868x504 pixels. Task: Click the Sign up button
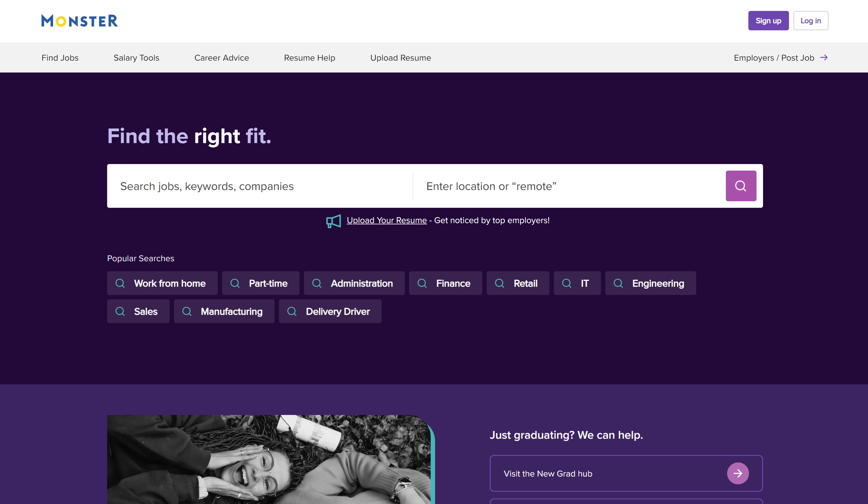[x=768, y=21]
